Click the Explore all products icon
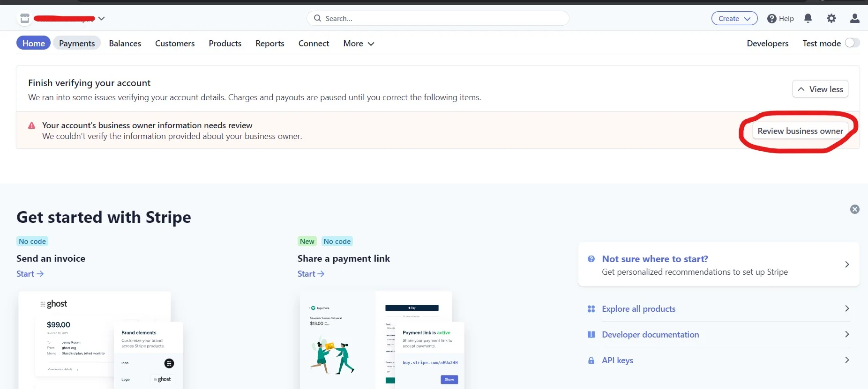 (591, 309)
